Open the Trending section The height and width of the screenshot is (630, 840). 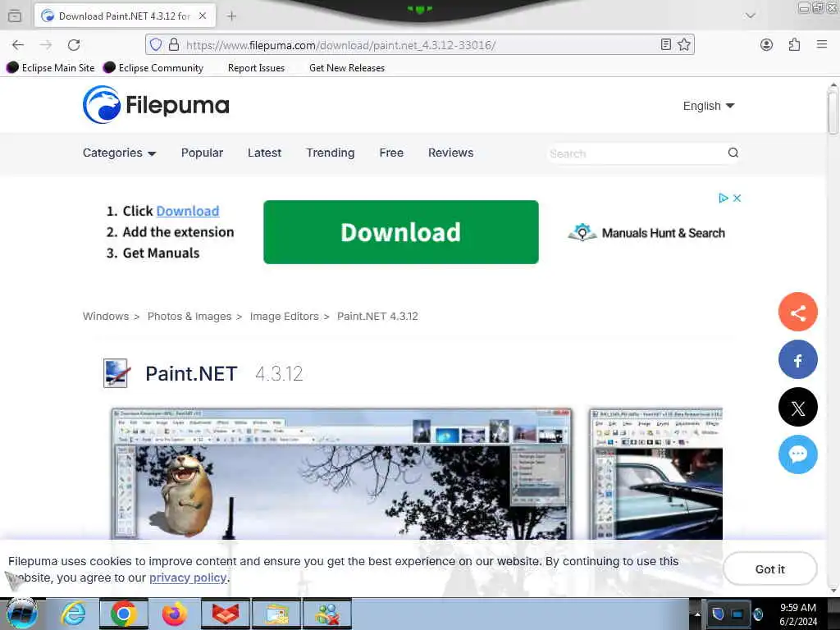(331, 153)
